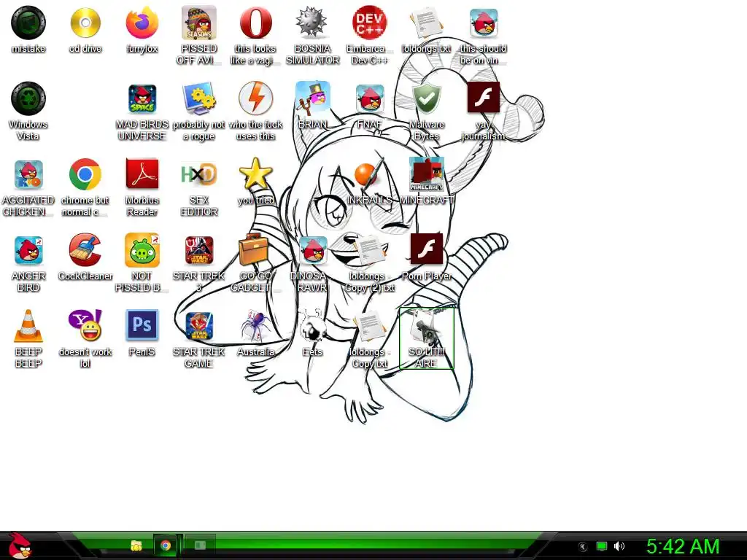Screen dimensions: 747x560
Task: Select the orange lightning bolt shortcut icon
Action: [x=256, y=98]
